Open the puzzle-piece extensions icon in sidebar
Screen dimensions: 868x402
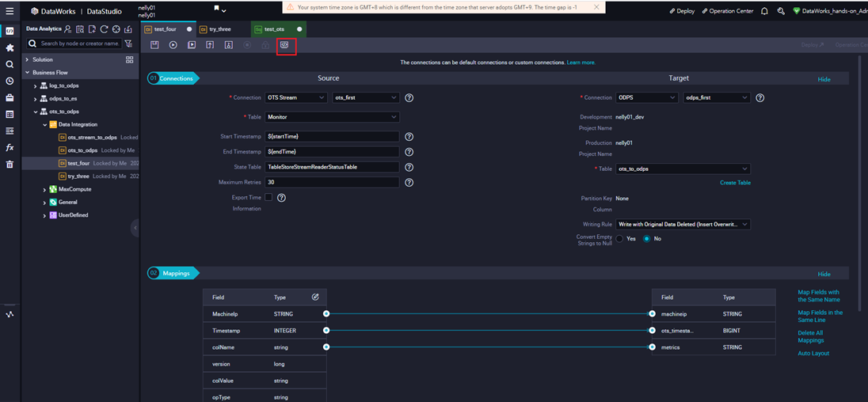coord(10,48)
